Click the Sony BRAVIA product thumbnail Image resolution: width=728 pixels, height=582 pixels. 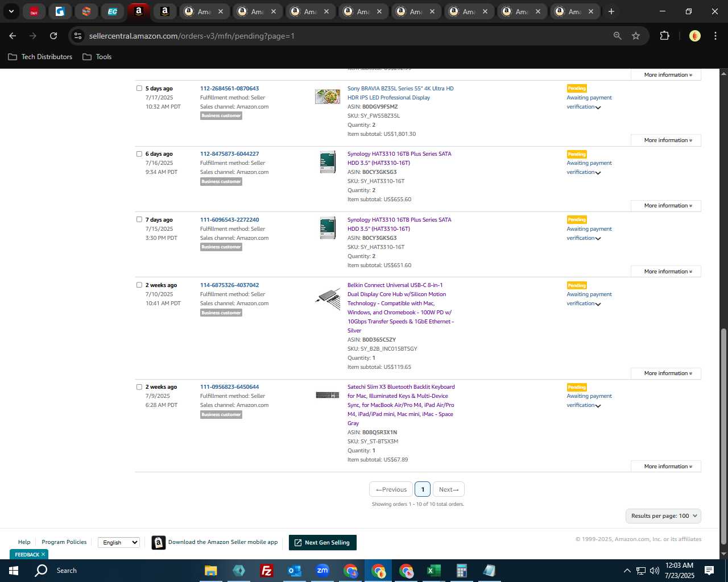tap(328, 97)
